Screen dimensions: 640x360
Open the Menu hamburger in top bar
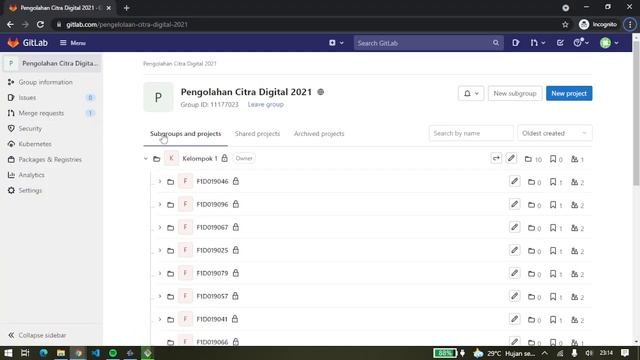73,43
